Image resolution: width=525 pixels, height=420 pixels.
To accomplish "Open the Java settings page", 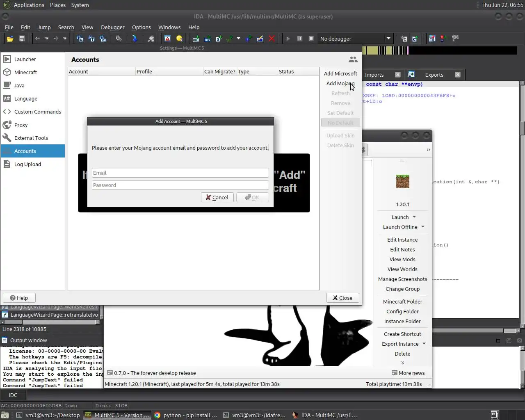I will pos(33,85).
